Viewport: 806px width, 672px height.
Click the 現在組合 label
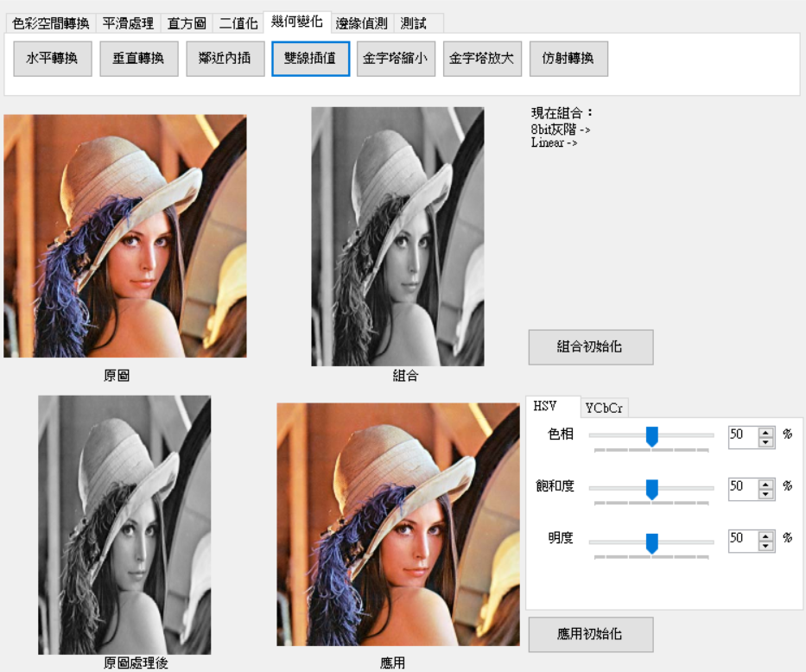coord(562,113)
